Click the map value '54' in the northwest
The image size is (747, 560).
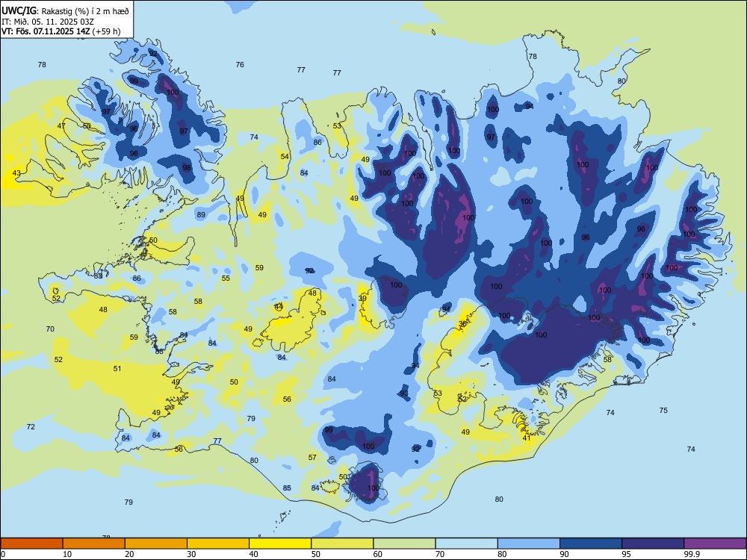pyautogui.click(x=285, y=157)
